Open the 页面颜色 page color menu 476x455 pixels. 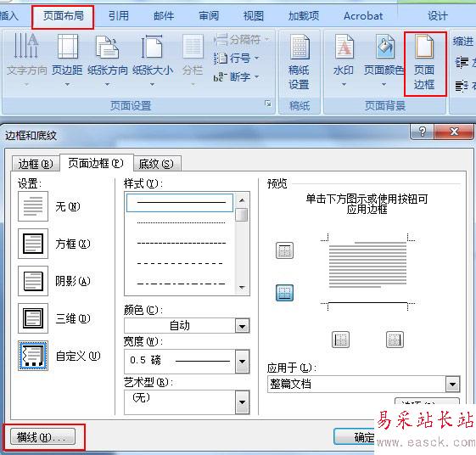click(x=384, y=59)
